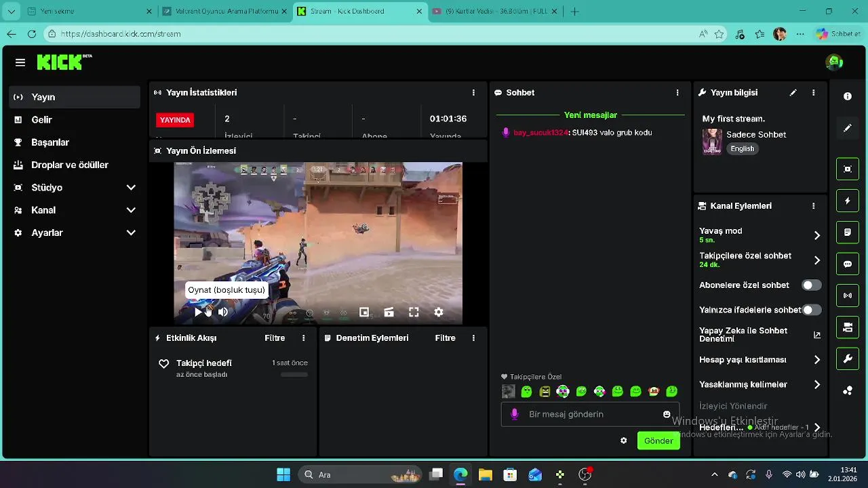Select the preview frame icon in right rail

pos(848,169)
